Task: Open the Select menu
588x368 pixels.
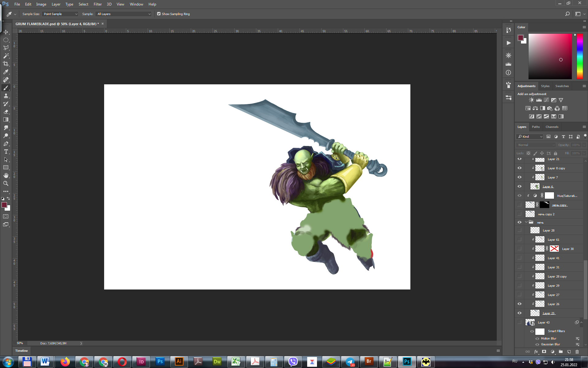Action: (83, 4)
